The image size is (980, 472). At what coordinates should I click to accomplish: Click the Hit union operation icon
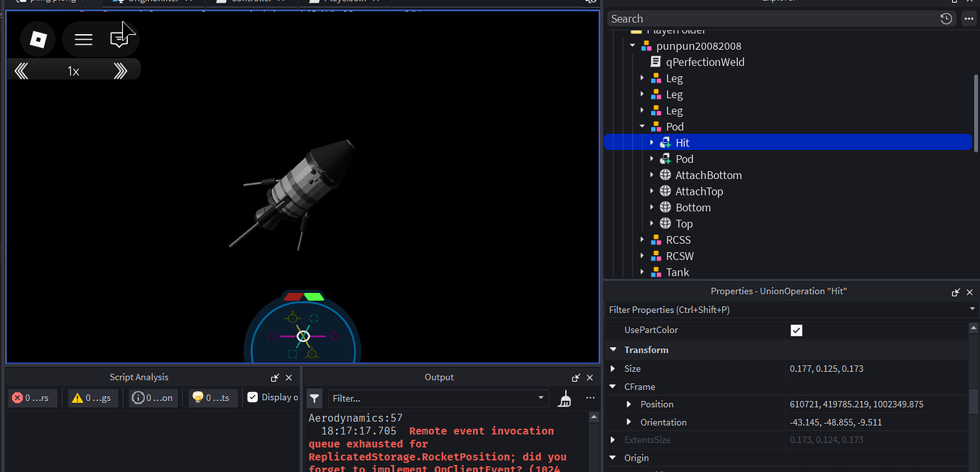(x=665, y=143)
